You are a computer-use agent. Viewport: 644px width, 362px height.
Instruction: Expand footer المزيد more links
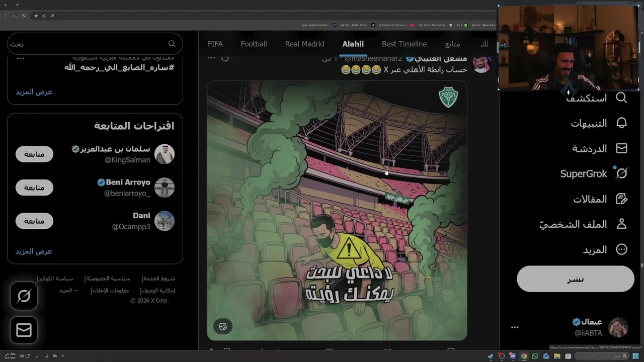68,290
